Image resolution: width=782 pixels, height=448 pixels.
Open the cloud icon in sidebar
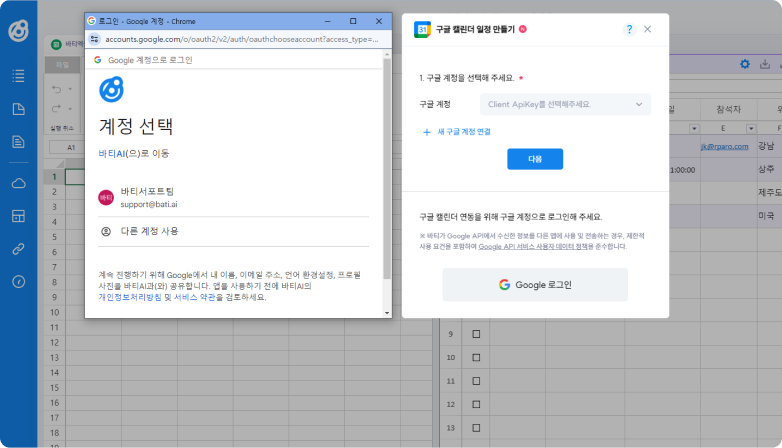coord(18,183)
